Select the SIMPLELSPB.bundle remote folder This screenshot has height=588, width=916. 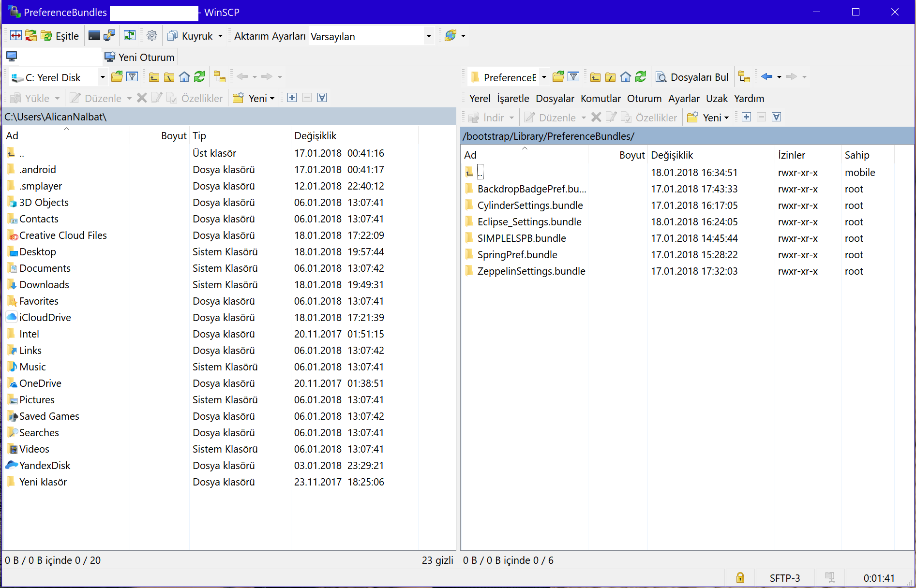521,238
